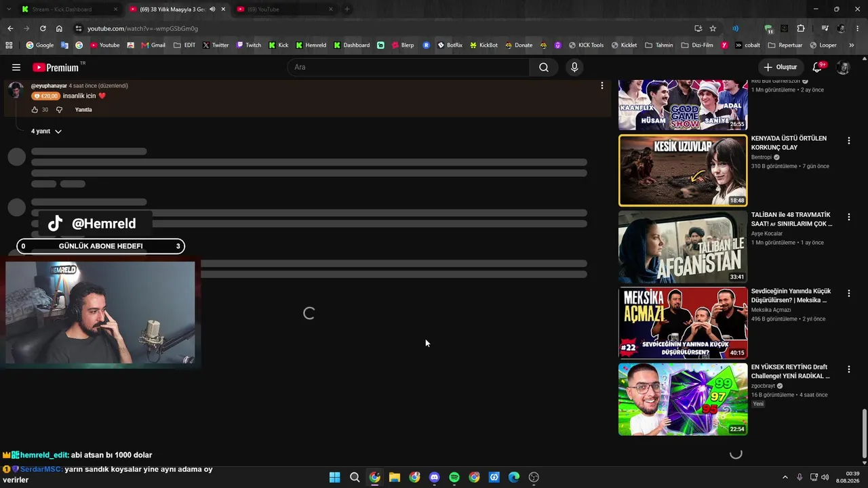
Task: Open Microsoft Edge from taskbar
Action: click(x=514, y=477)
